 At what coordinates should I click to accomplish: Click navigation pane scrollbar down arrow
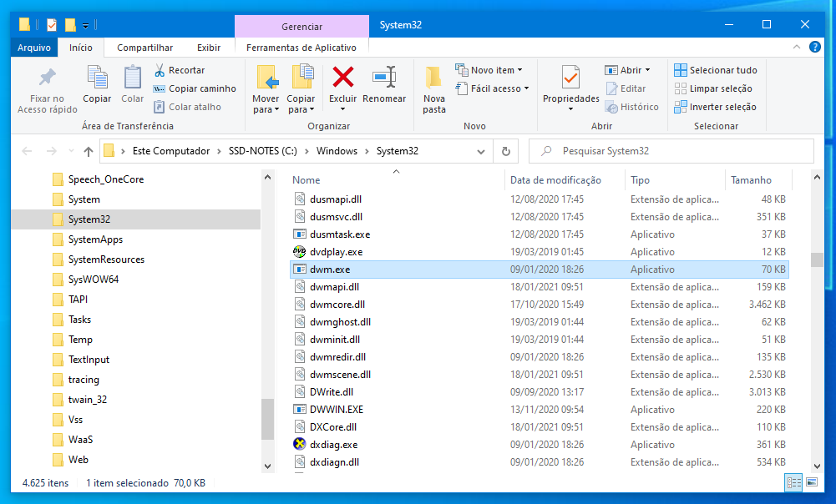pyautogui.click(x=267, y=466)
